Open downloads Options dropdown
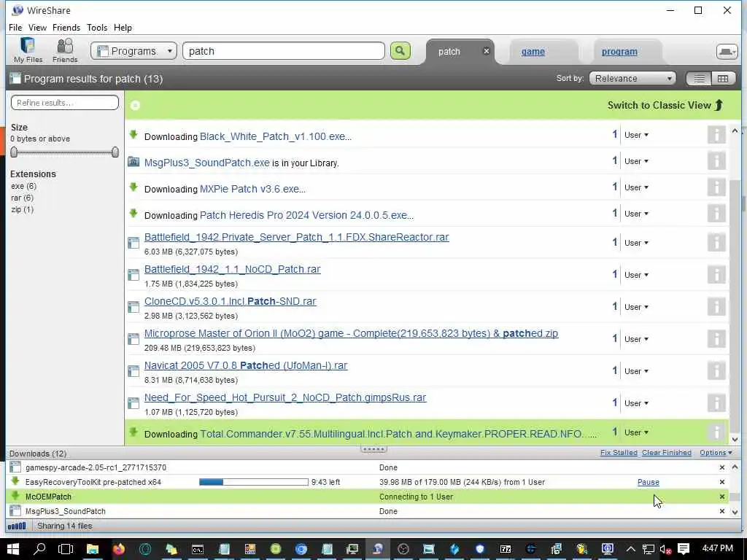The width and height of the screenshot is (747, 560). click(x=716, y=453)
